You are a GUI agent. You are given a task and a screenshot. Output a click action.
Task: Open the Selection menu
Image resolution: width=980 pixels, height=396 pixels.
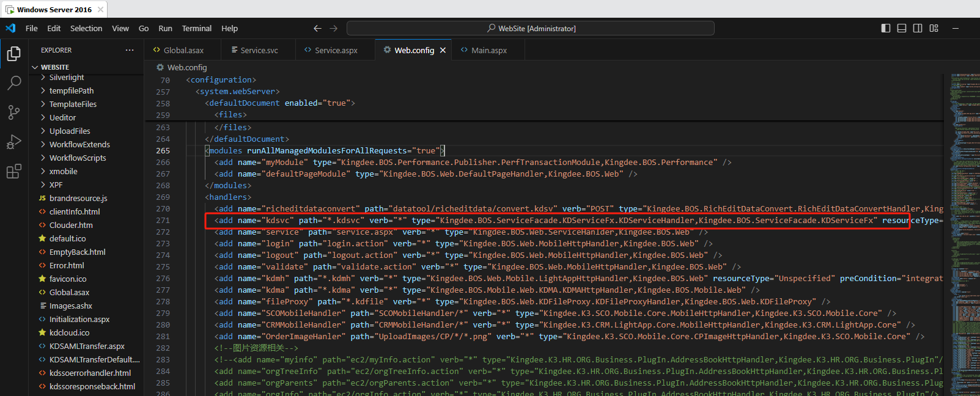pos(86,28)
